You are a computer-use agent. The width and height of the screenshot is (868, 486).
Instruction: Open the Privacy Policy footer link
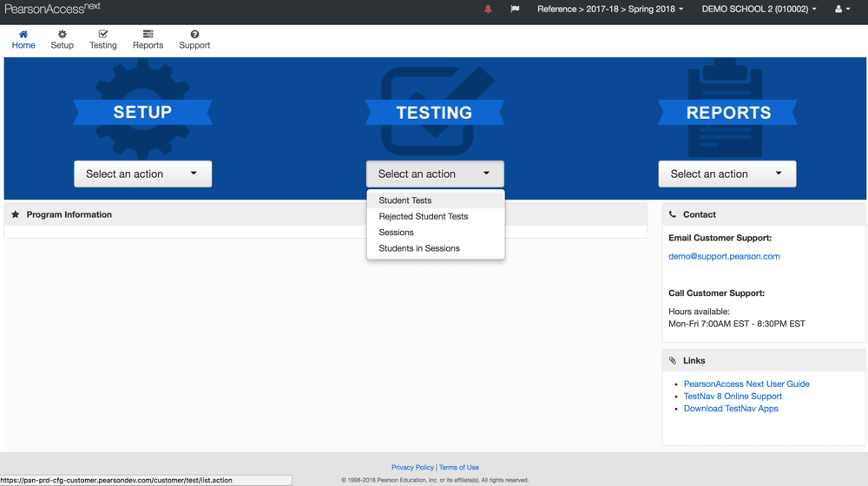click(x=412, y=468)
